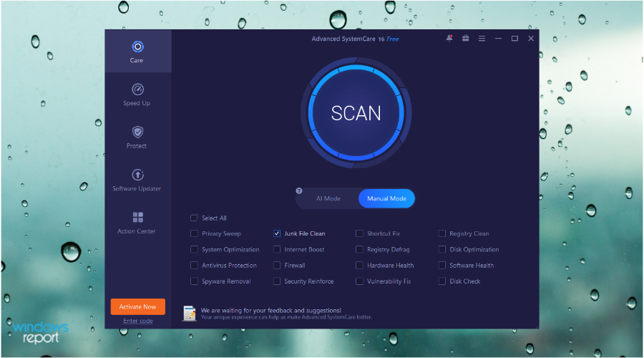Switch to AI Mode

coord(328,198)
